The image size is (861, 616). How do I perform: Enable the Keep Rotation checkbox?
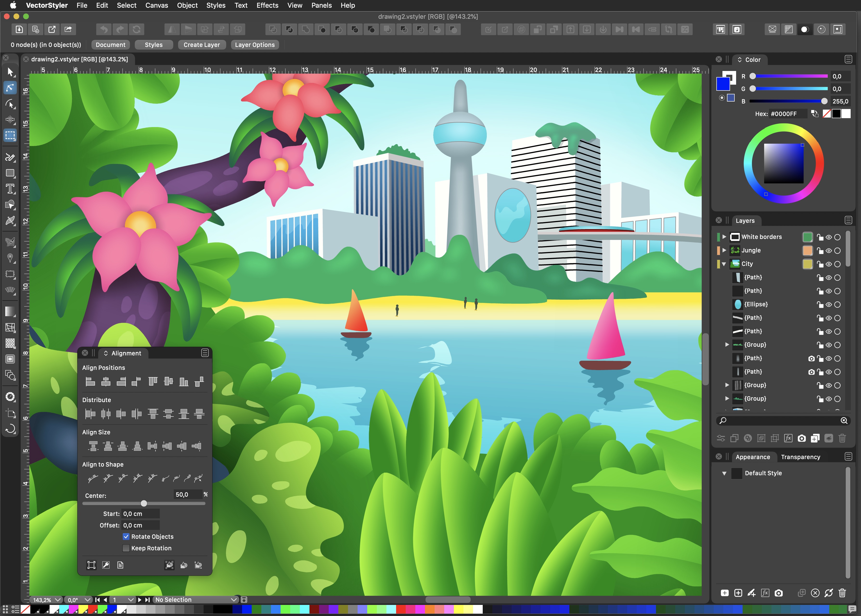[126, 548]
